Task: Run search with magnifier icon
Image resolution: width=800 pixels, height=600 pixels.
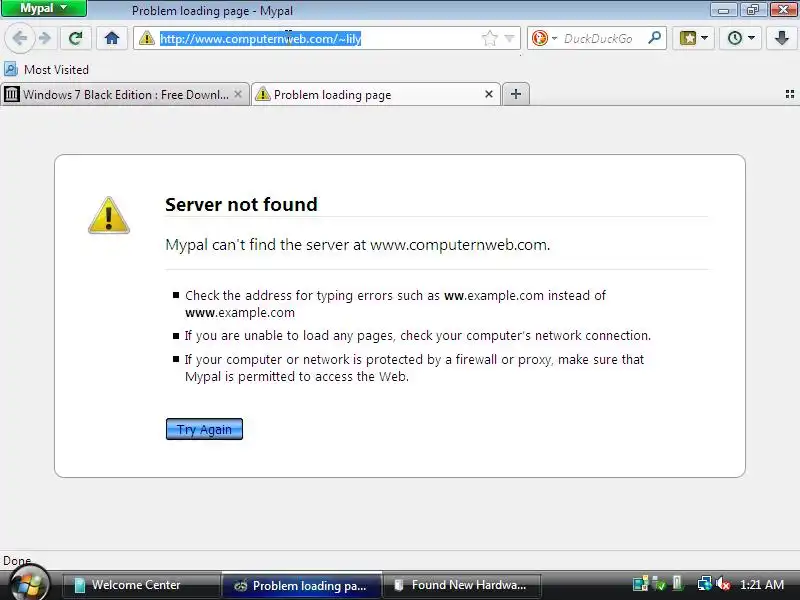Action: pos(654,38)
